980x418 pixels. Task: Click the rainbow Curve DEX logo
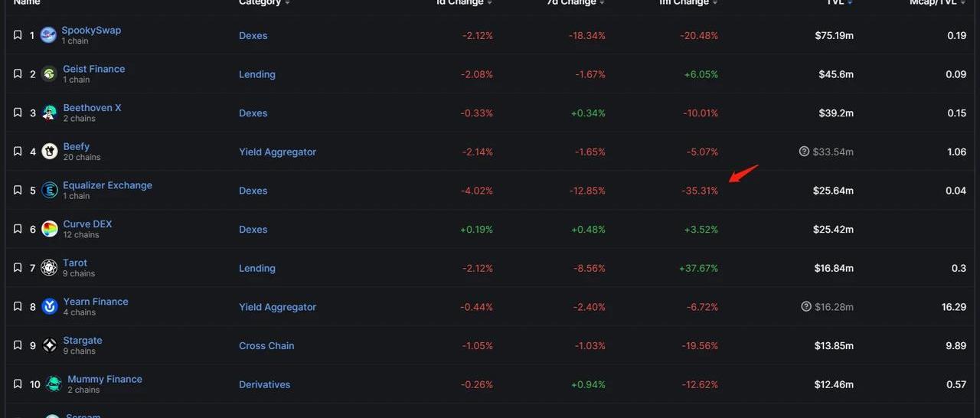tap(49, 229)
